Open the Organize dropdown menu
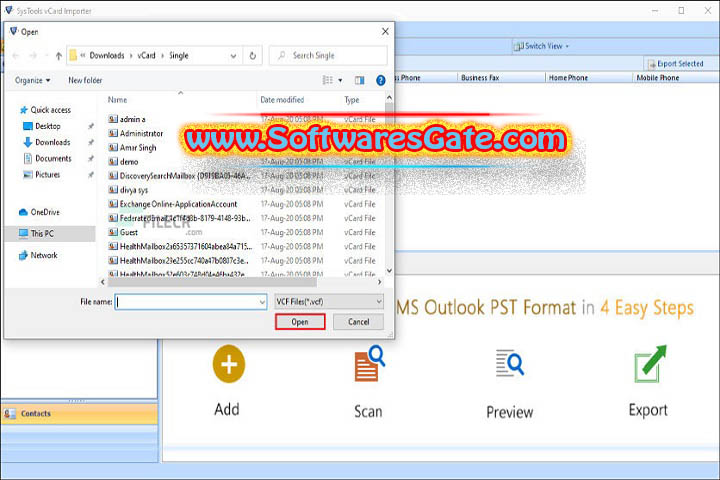720x480 pixels. pos(32,80)
